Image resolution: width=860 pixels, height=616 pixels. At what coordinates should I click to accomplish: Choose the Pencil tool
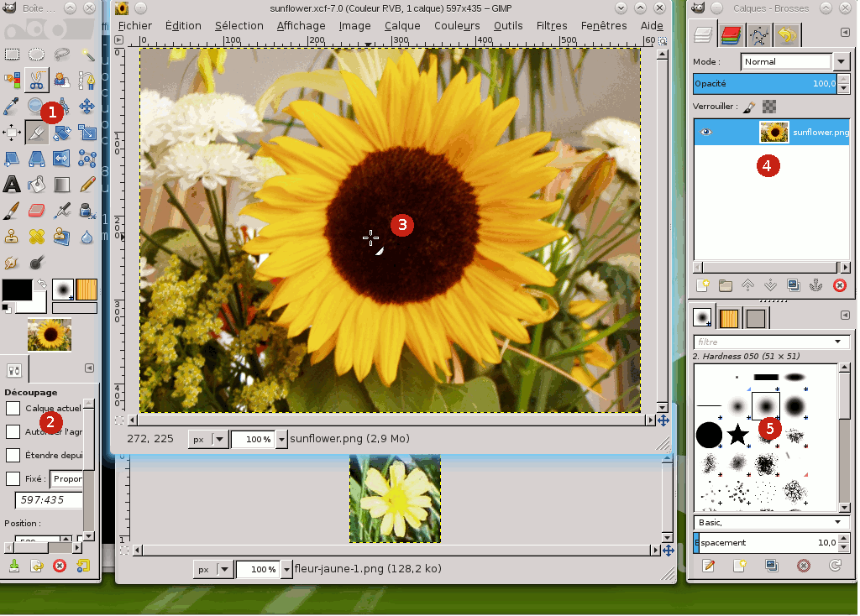[87, 184]
